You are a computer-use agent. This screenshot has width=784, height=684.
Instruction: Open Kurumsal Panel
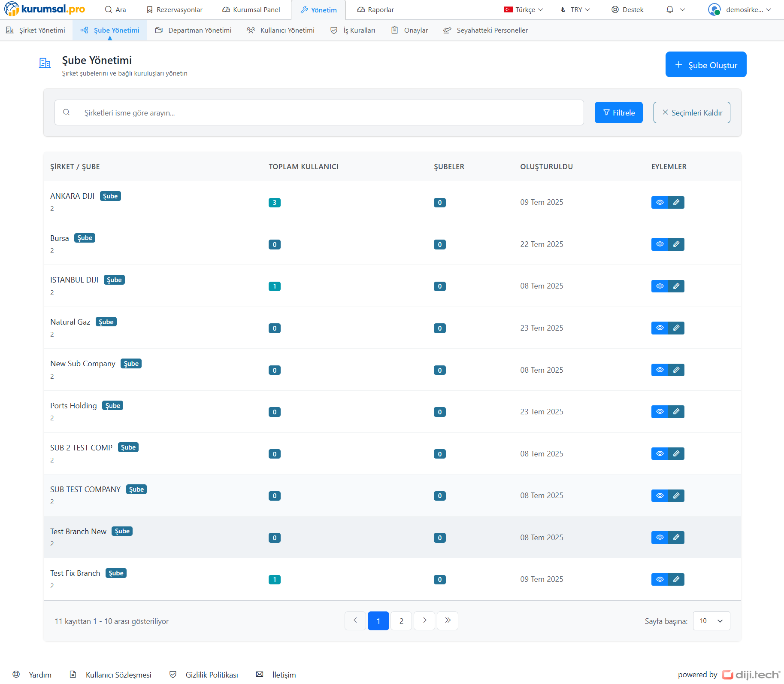coord(251,9)
